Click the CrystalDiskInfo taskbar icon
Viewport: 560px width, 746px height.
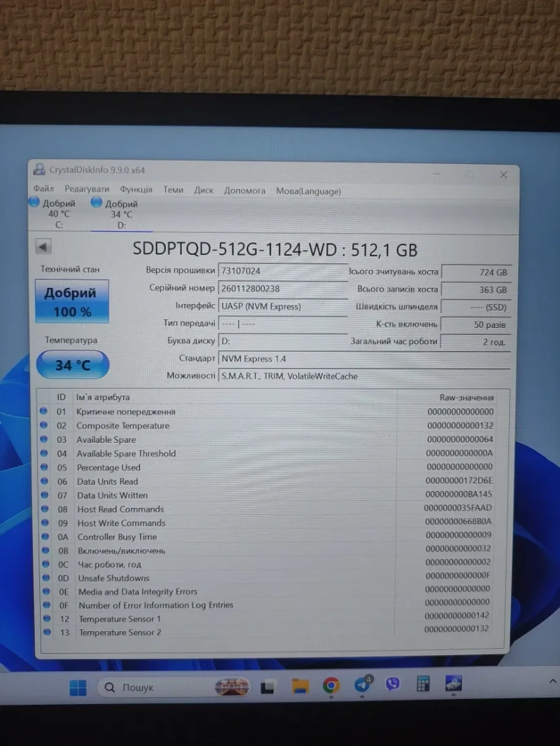pyautogui.click(x=454, y=683)
